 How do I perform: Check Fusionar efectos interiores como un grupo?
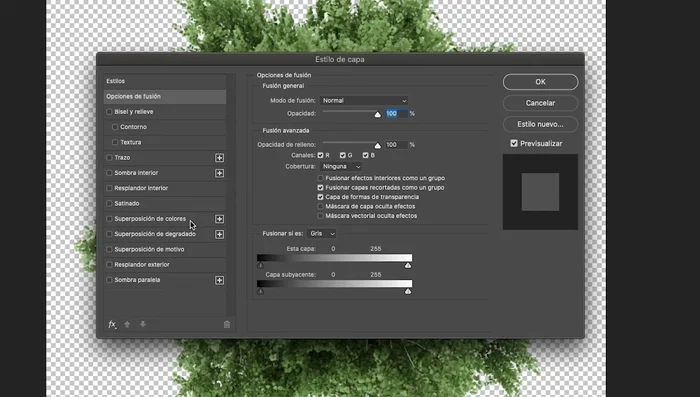320,178
